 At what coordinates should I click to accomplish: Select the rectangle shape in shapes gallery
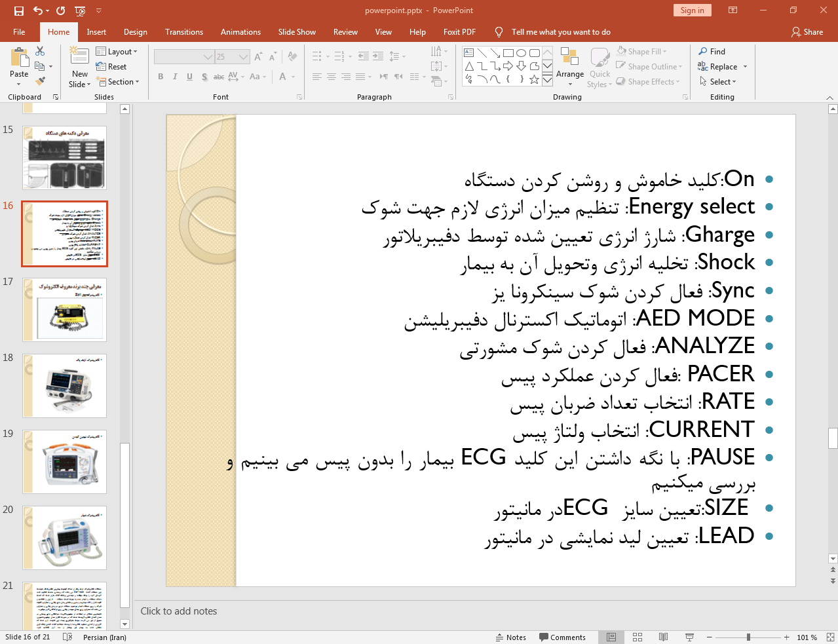tap(508, 53)
